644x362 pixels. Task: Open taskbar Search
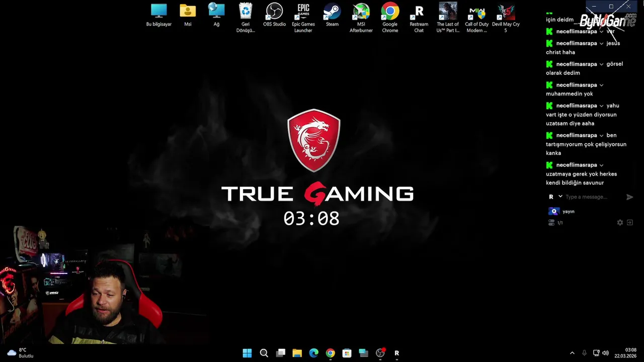[x=264, y=353]
